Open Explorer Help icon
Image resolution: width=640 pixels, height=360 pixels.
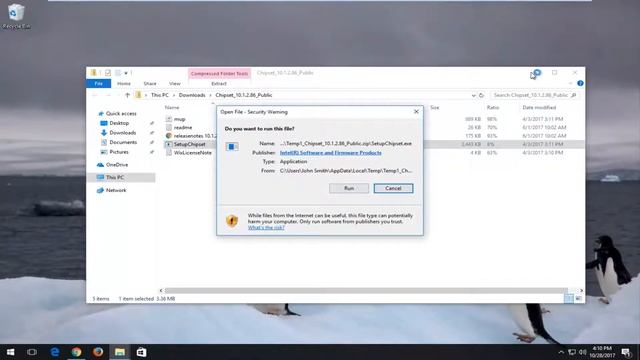[580, 83]
